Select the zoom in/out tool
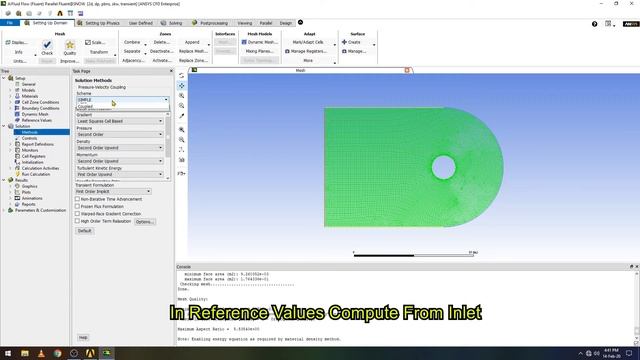Viewport: 640px width, 360px height. 182,96
